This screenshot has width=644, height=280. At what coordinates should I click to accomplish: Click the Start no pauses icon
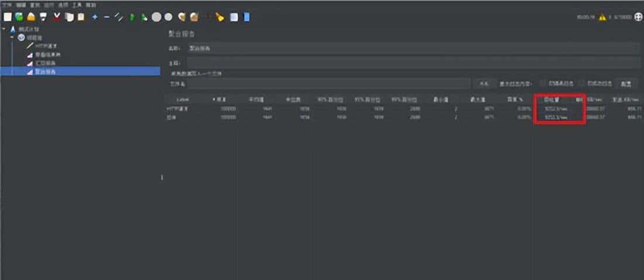144,17
